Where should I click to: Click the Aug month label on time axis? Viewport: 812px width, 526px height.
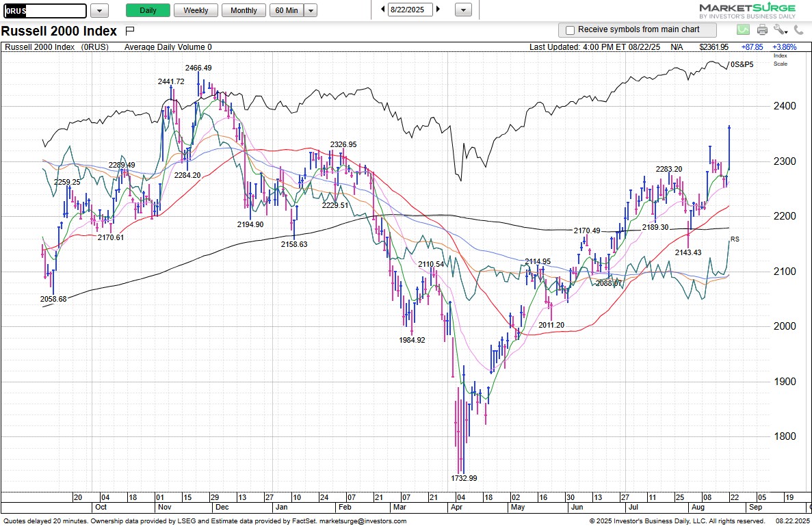coord(698,508)
